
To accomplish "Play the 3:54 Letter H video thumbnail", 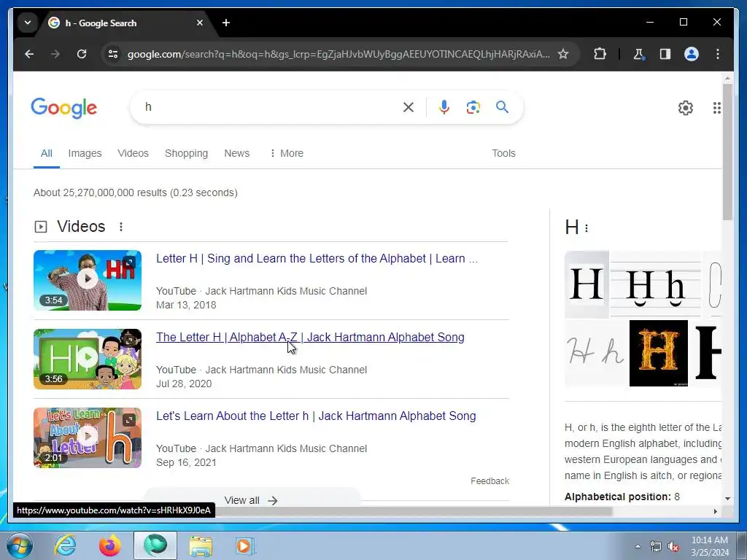I will click(x=88, y=280).
